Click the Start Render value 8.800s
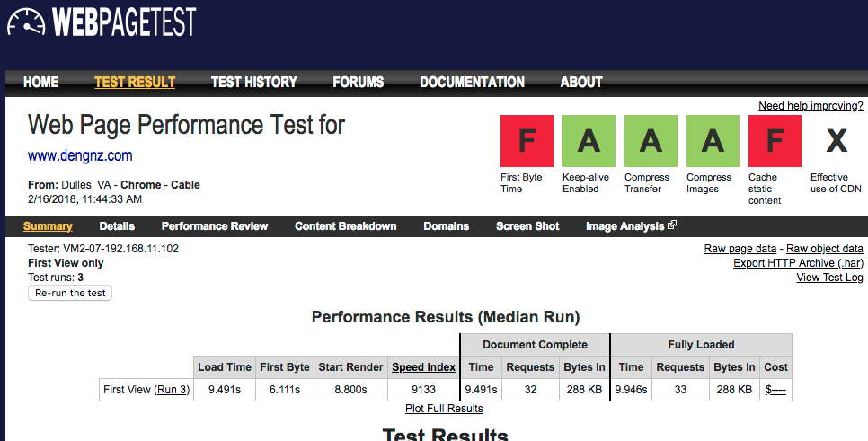 pyautogui.click(x=350, y=390)
